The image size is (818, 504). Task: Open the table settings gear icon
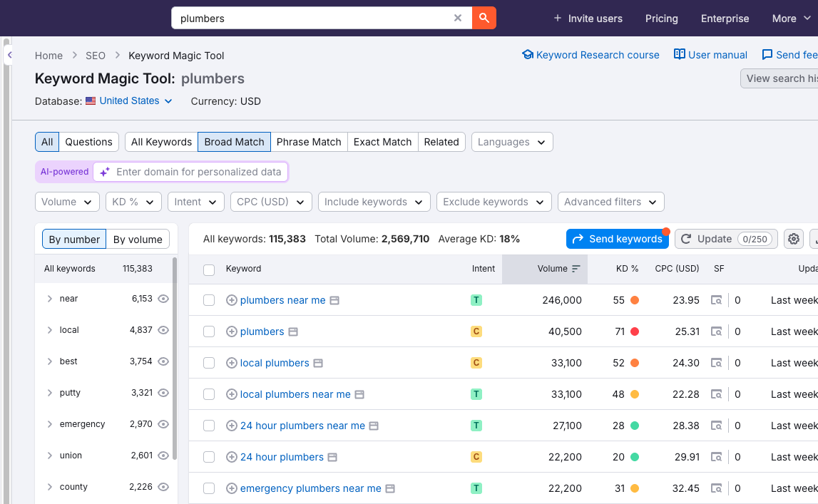click(x=794, y=239)
